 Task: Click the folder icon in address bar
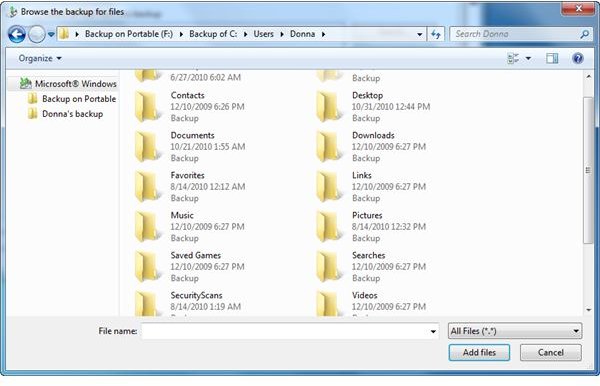pos(64,34)
